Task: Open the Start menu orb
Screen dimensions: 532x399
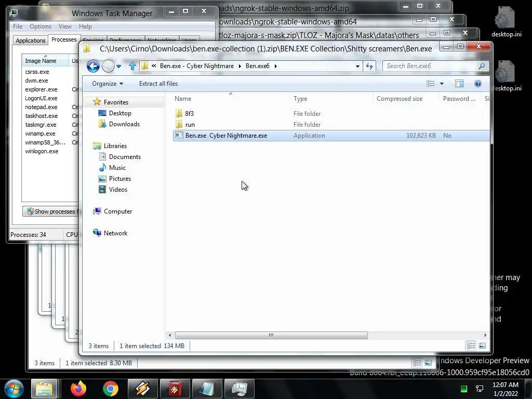Action: 14,389
